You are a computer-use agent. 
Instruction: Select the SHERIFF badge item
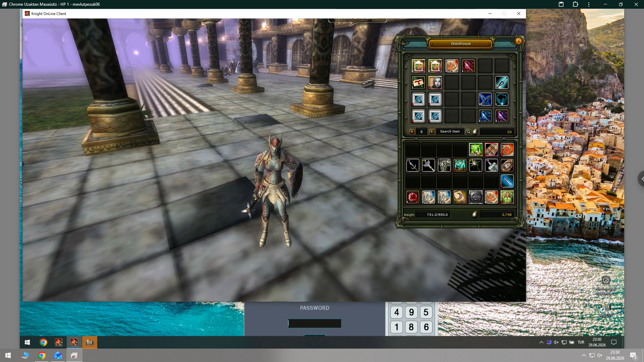(x=476, y=197)
